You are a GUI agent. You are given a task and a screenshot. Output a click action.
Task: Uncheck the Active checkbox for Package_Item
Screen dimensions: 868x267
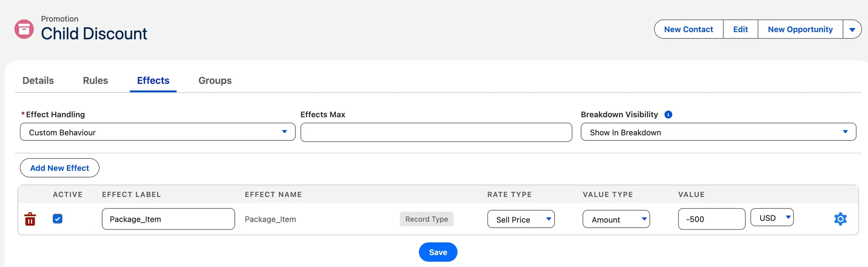coord(58,219)
